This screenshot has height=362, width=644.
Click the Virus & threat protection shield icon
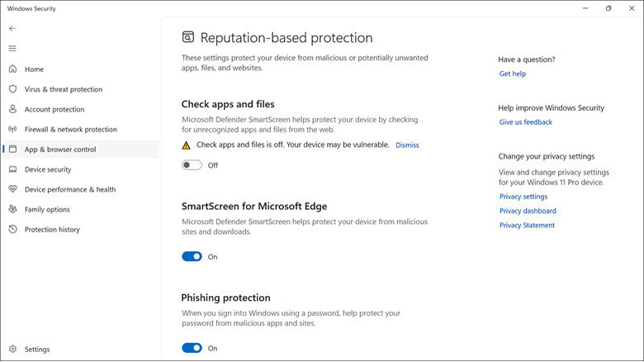click(13, 89)
